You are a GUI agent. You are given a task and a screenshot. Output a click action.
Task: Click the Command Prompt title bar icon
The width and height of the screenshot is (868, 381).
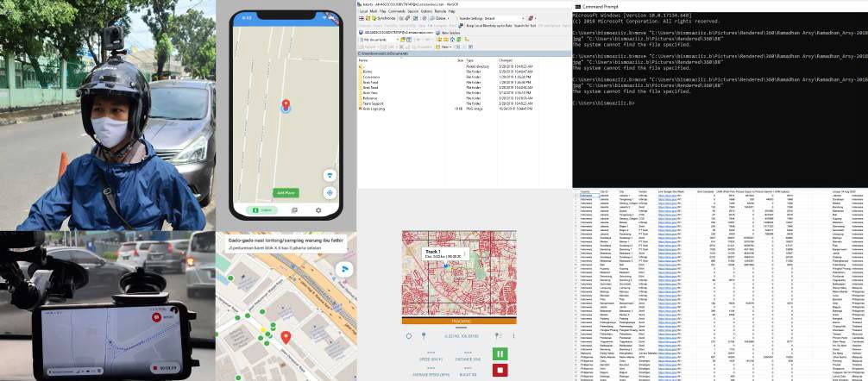click(x=577, y=6)
